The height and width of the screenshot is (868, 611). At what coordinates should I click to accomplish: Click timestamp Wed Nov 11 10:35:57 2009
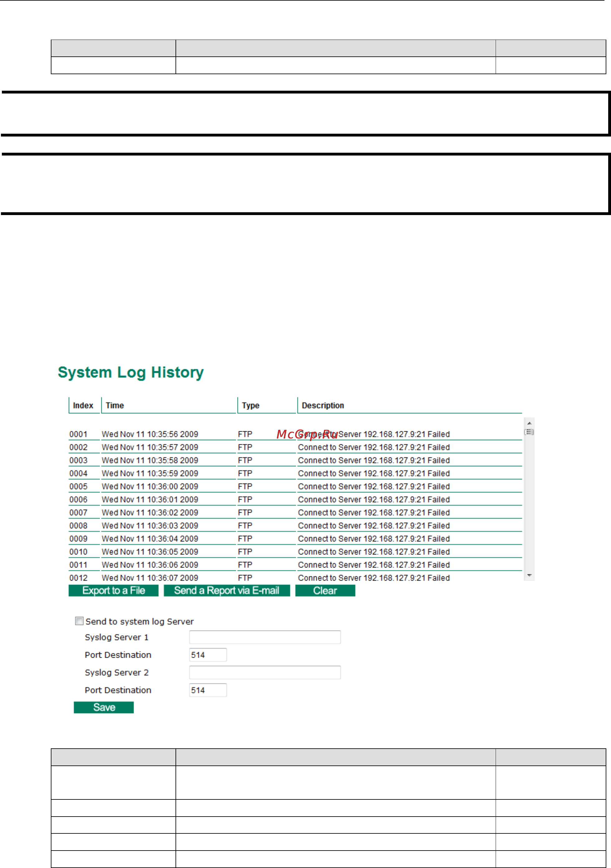(150, 447)
